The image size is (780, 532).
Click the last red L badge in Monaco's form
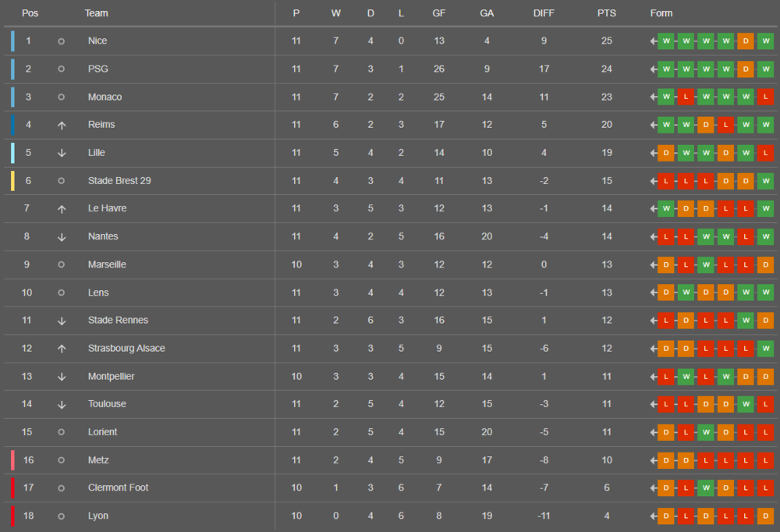pos(766,97)
